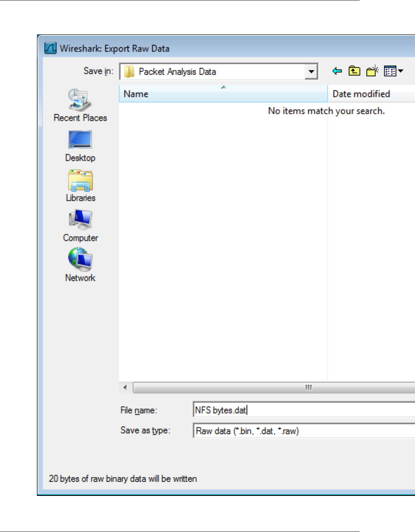Click the horizontal scrollbar thumb

point(274,387)
